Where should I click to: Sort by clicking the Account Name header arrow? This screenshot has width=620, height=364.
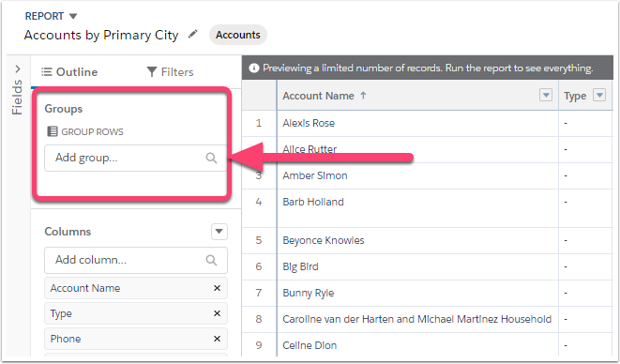363,96
